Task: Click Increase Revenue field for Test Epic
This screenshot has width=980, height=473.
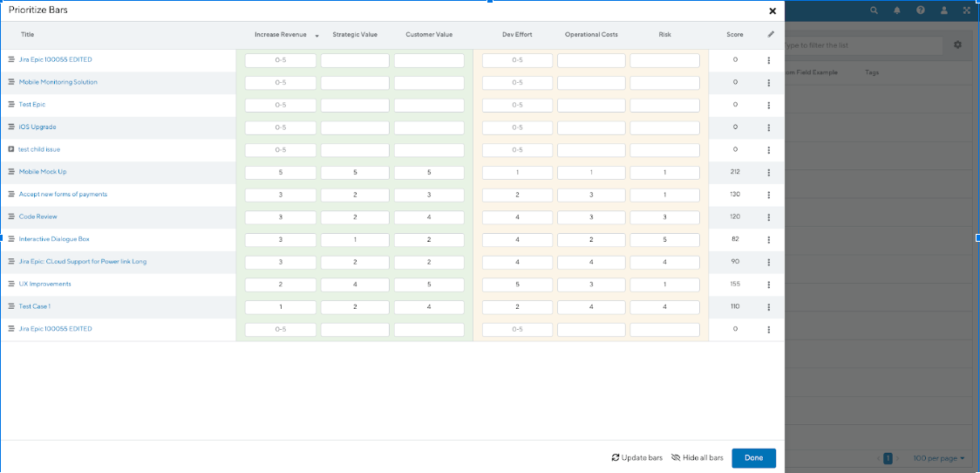Action: click(280, 105)
